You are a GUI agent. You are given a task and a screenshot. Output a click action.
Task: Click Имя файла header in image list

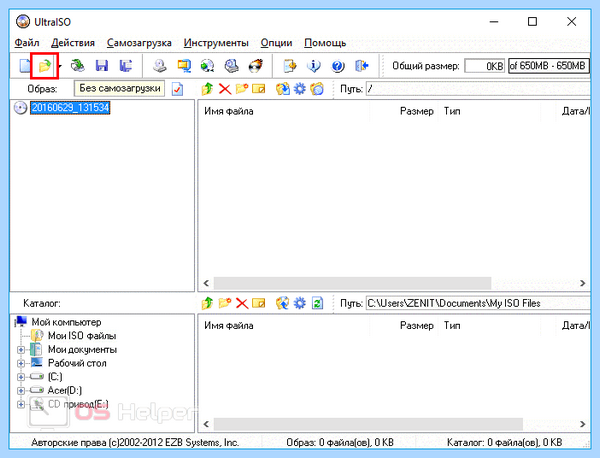pos(229,111)
